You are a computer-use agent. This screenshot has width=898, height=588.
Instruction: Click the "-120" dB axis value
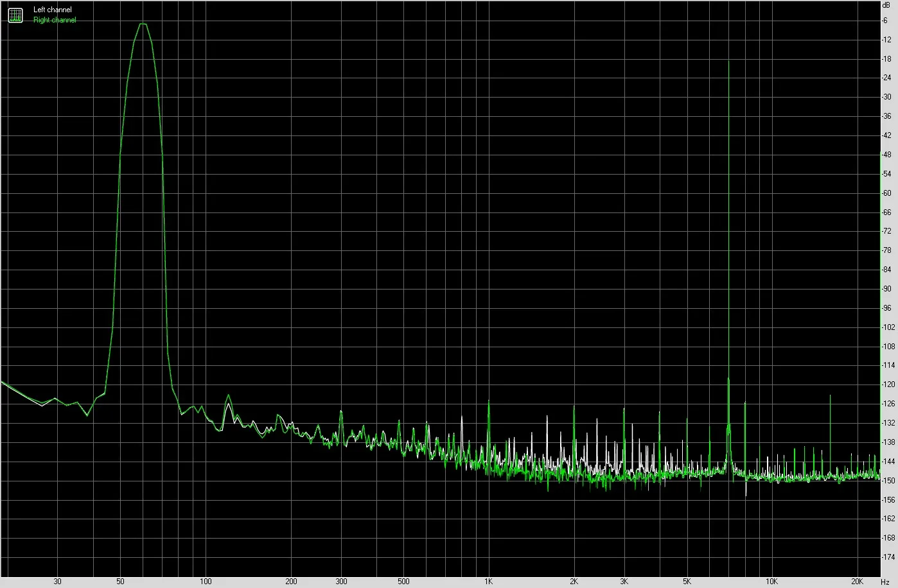[x=888, y=385]
